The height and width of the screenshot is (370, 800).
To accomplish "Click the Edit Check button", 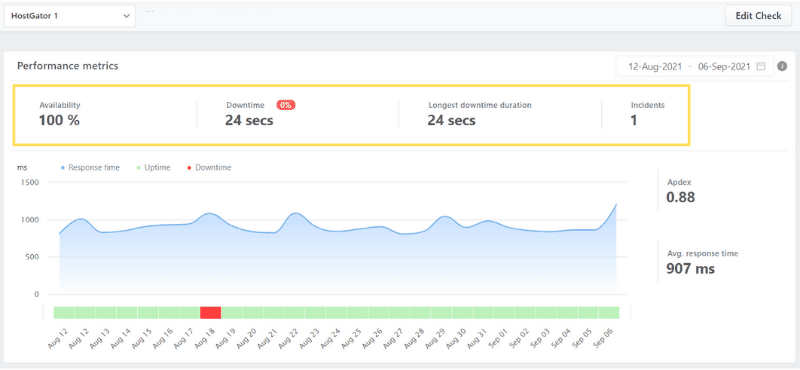I will [758, 16].
